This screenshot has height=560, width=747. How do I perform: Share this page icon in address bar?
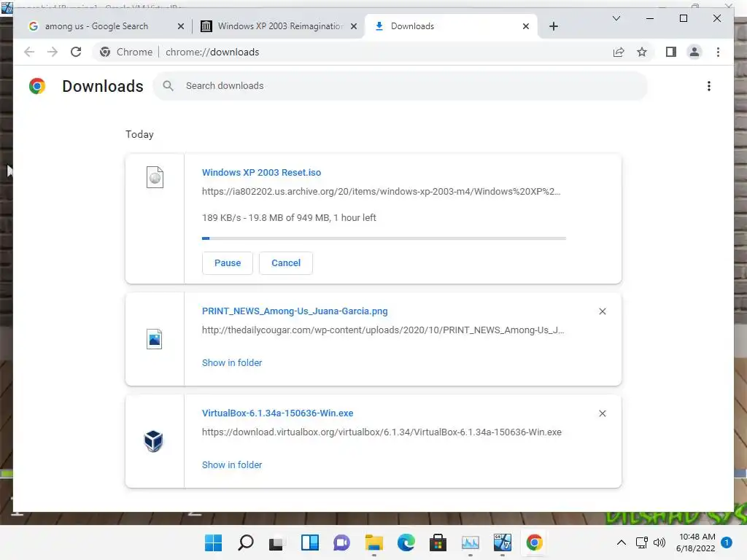click(x=619, y=52)
